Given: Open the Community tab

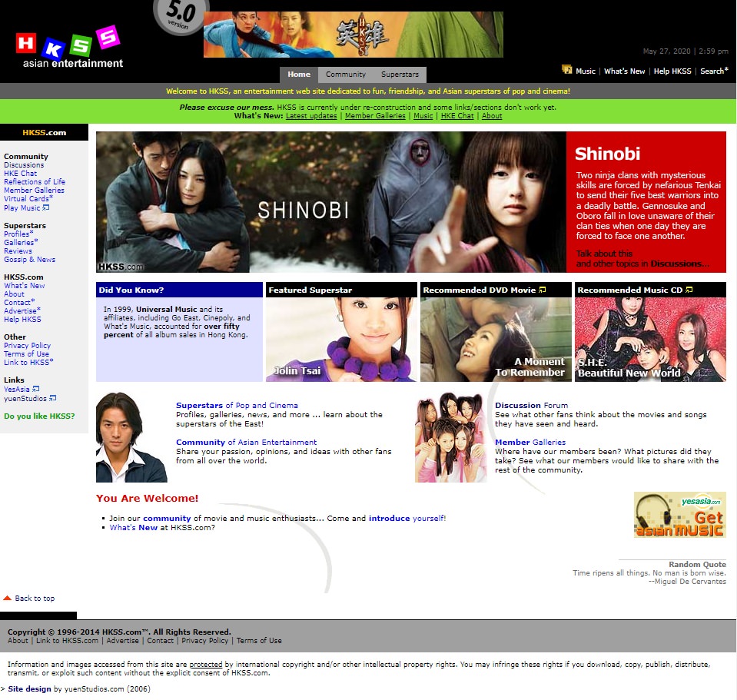Looking at the screenshot, I should click(x=346, y=75).
